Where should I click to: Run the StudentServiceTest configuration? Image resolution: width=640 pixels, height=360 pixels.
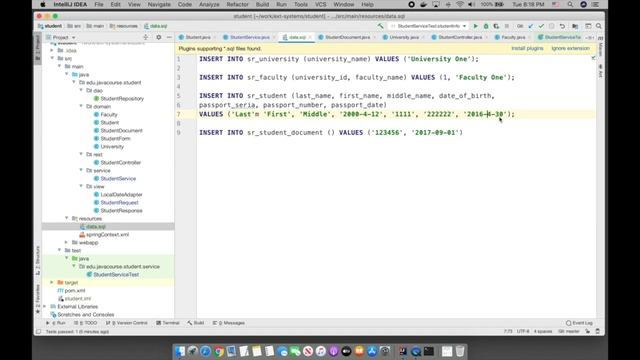tap(476, 26)
